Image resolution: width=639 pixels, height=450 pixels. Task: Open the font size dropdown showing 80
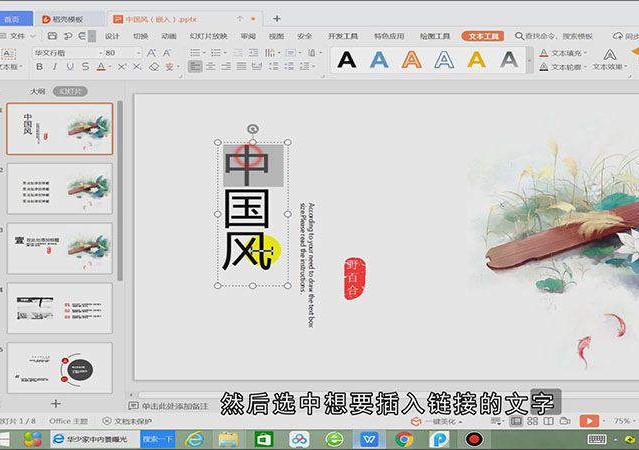pyautogui.click(x=139, y=53)
